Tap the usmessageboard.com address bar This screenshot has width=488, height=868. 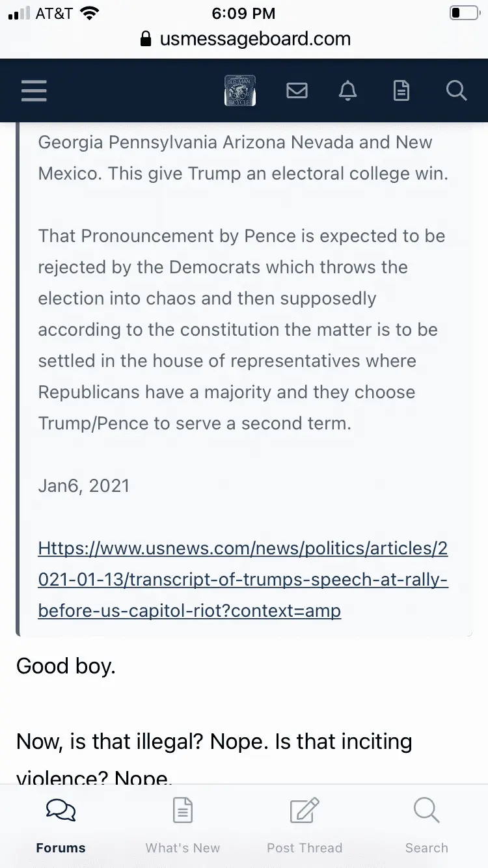[x=254, y=39]
